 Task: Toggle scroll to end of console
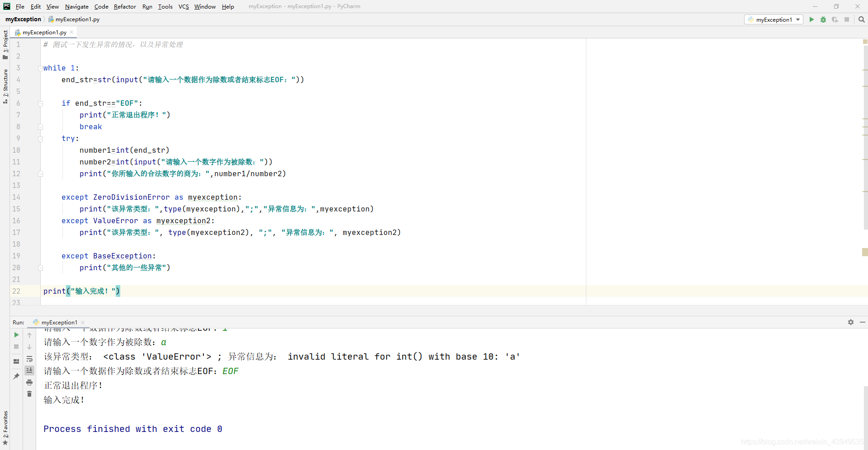point(29,370)
